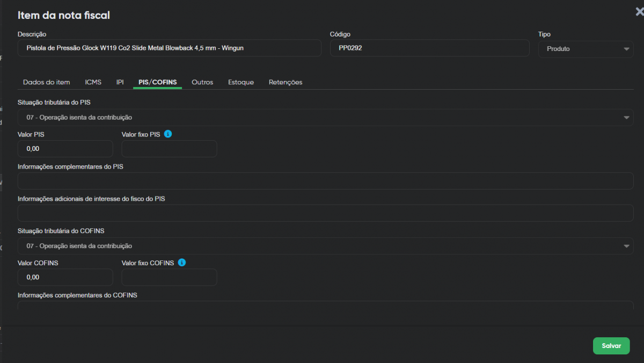
Task: Click the Valor PIS input field
Action: 65,149
